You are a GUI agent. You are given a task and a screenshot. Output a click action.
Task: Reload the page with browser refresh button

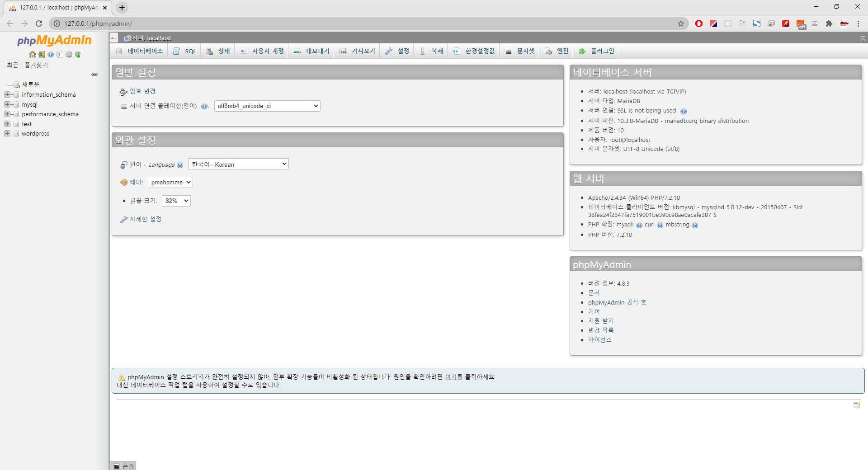(x=39, y=23)
